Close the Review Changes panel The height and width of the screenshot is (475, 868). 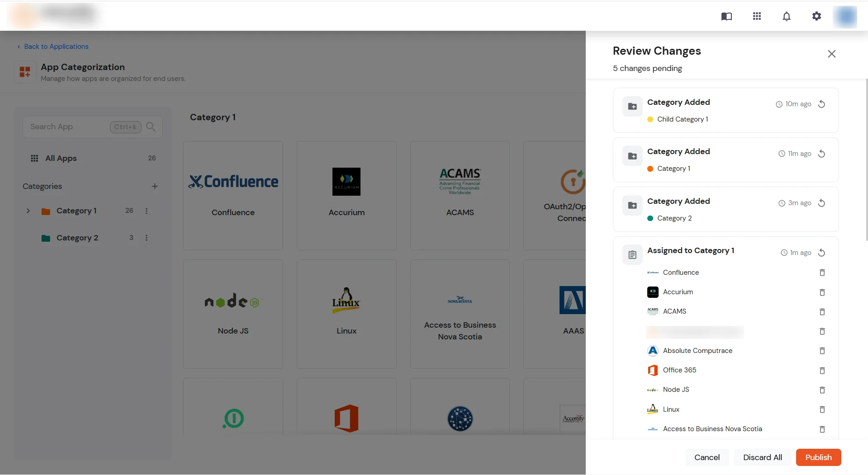tap(831, 54)
